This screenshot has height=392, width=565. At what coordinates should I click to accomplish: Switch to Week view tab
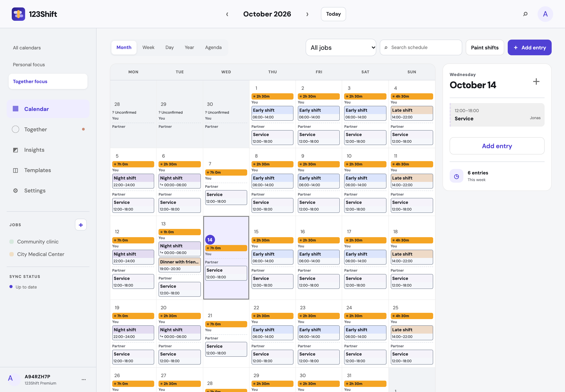point(148,47)
